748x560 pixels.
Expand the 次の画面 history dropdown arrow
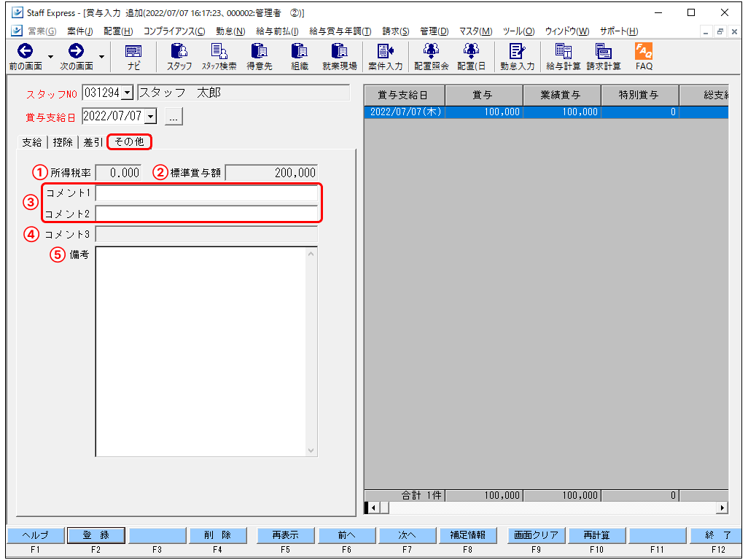coord(101,57)
